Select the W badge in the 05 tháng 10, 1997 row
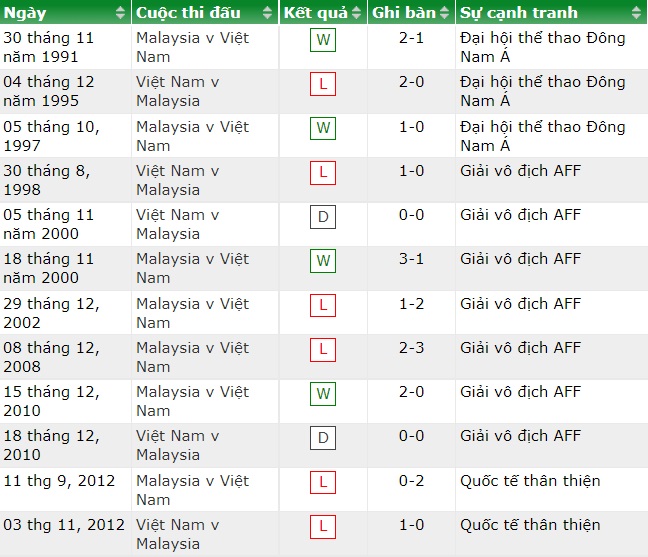This screenshot has height=557, width=648. coord(323,129)
